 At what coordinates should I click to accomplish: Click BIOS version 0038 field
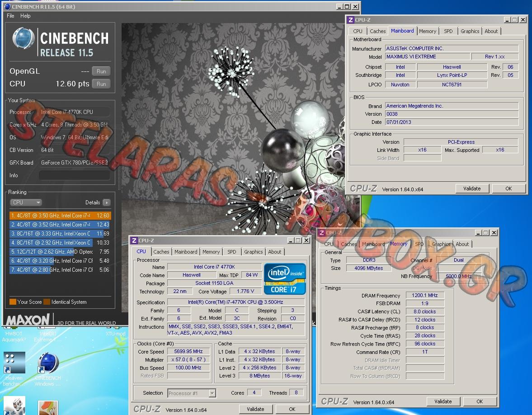click(452, 114)
